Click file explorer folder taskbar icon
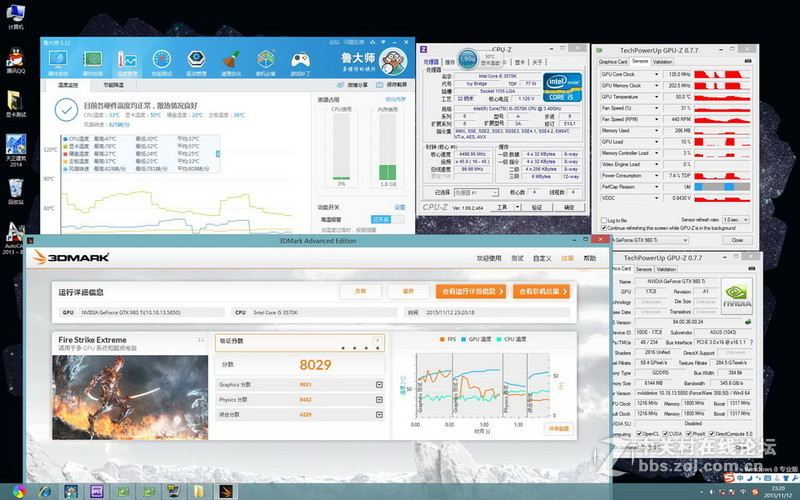The height and width of the screenshot is (500, 800). (199, 491)
